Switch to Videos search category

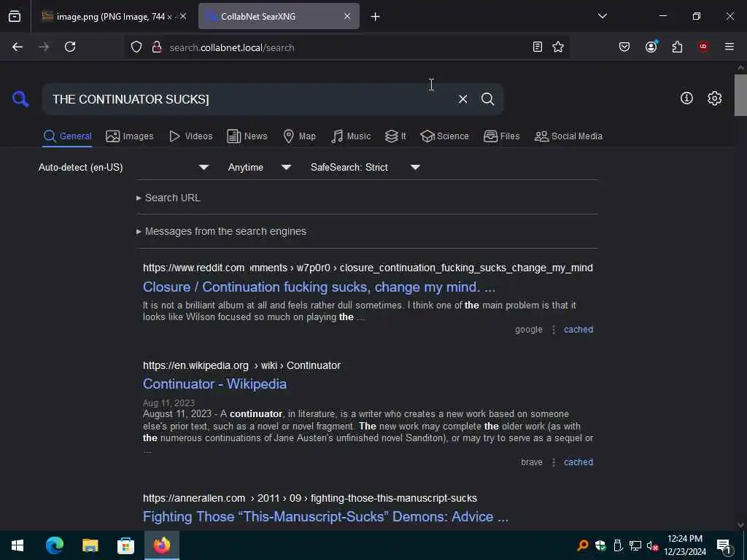[190, 136]
